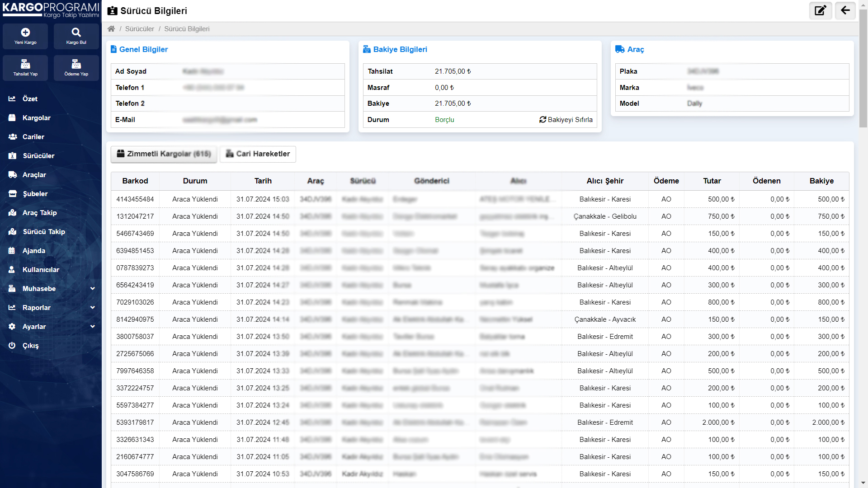868x488 pixels.
Task: Click Çanakkale - Gelibolu city cell
Action: click(605, 216)
